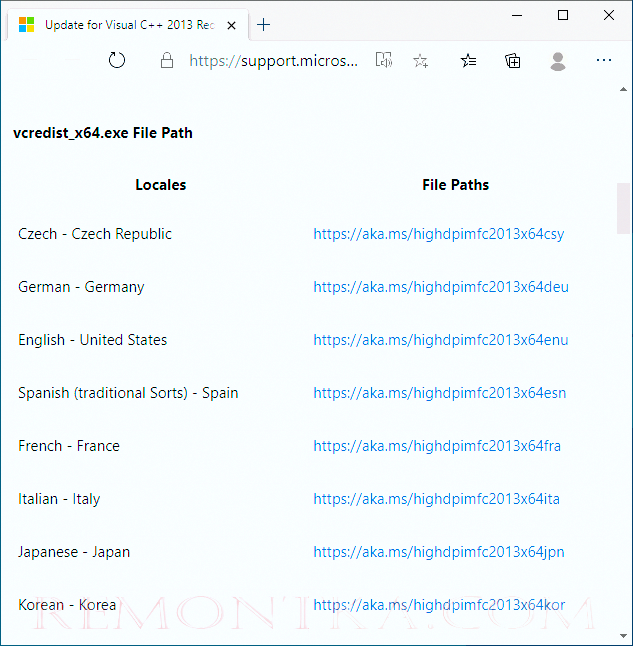Click the user profile avatar
The height and width of the screenshot is (646, 633).
(558, 61)
